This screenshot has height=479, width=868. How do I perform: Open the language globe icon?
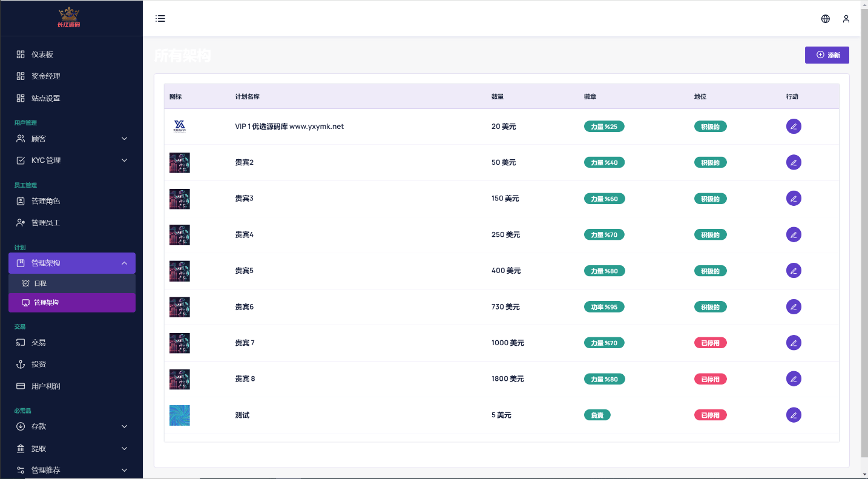click(x=826, y=19)
